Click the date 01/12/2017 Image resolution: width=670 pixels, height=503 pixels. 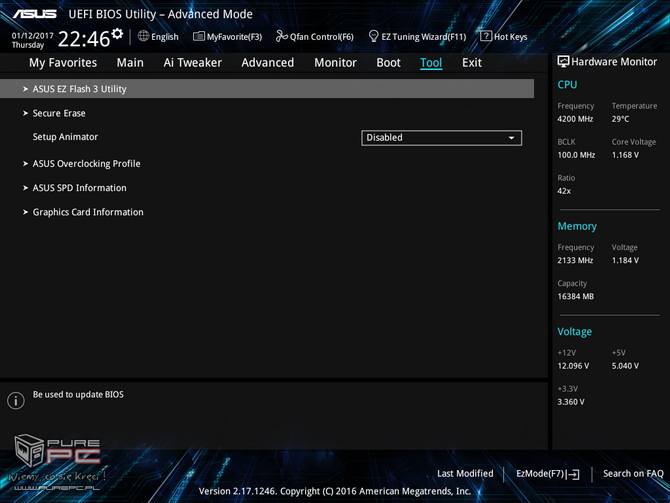[x=32, y=35]
